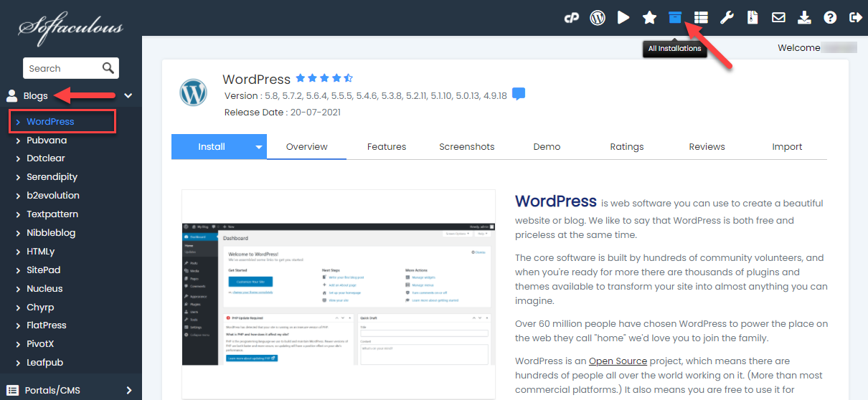
Task: Expand the Portals/CMS category arrow
Action: pos(129,391)
